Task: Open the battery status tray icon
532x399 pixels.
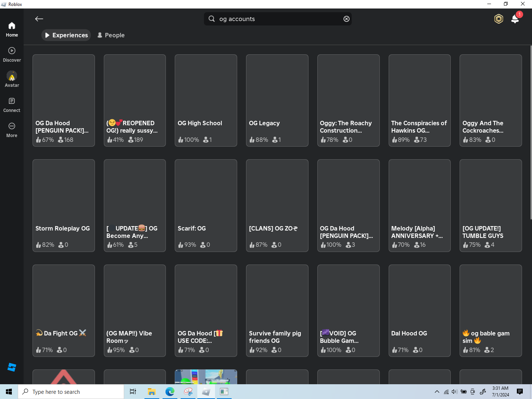Action: 463,392
